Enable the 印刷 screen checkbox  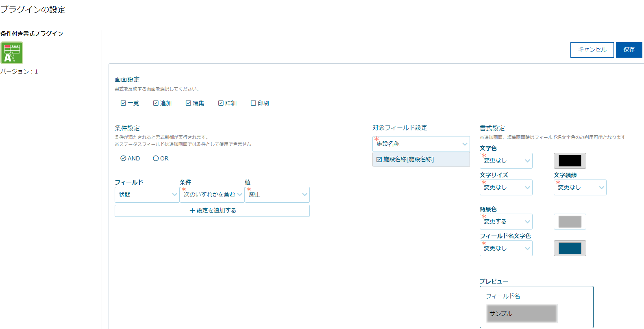[253, 103]
